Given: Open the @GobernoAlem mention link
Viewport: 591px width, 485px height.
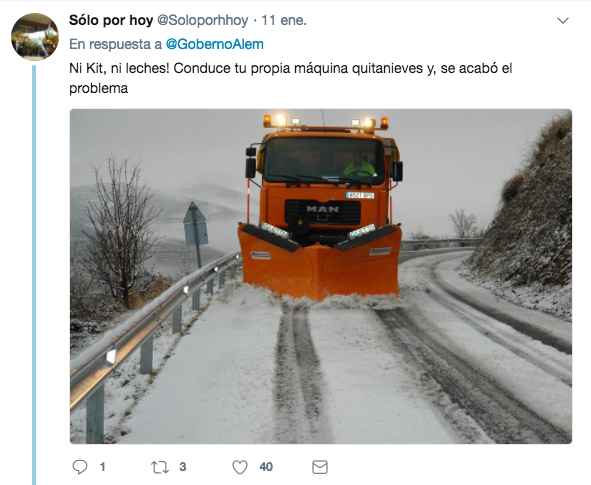Looking at the screenshot, I should coord(215,44).
